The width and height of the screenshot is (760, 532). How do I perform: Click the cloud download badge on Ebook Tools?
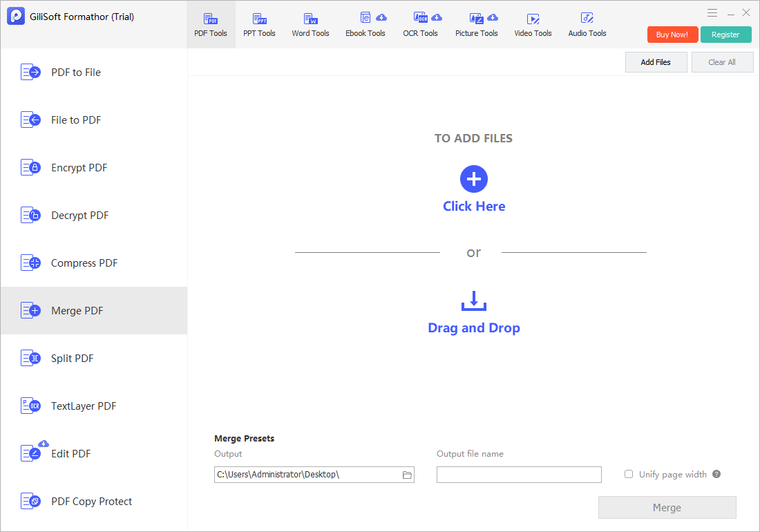point(381,17)
